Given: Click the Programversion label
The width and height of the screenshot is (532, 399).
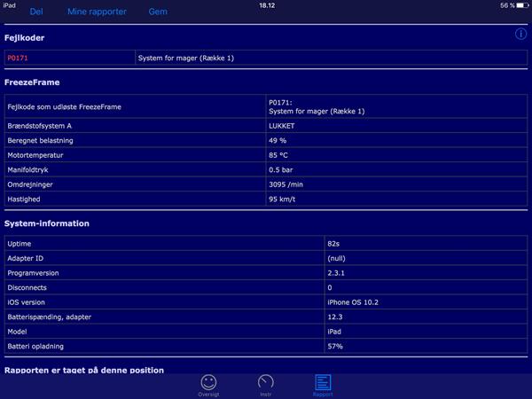Looking at the screenshot, I should pos(33,273).
